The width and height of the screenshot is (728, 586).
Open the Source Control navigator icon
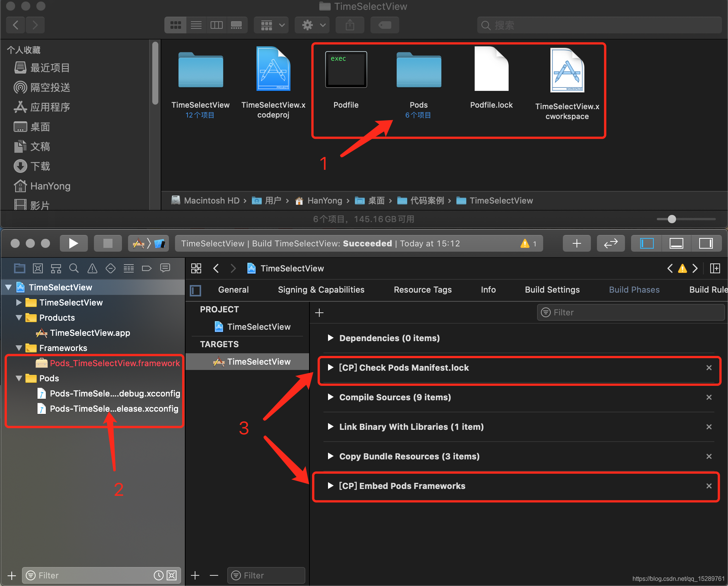(37, 269)
